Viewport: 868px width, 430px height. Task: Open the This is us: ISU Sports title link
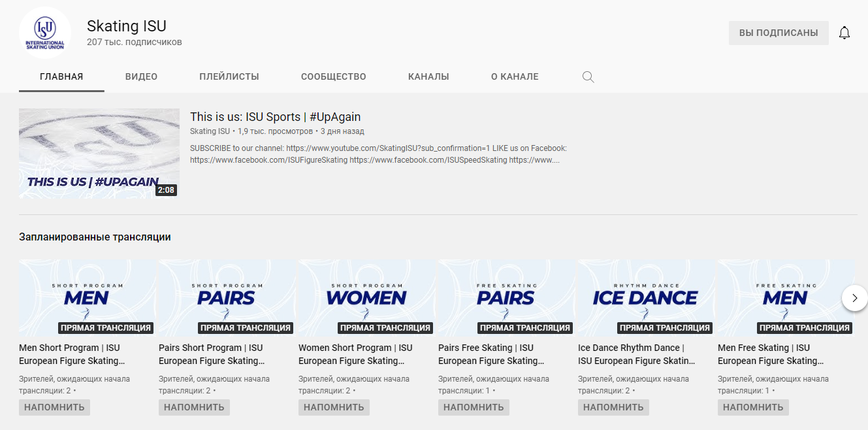tap(275, 117)
